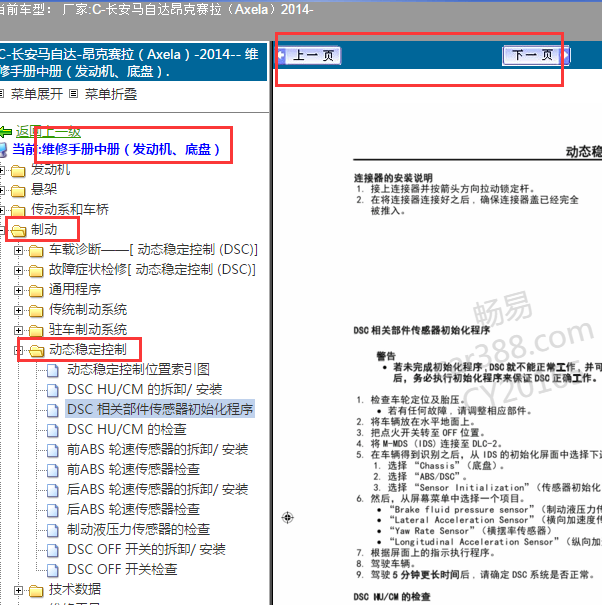Click open folder icon beside 动态稳定控制

[36, 351]
